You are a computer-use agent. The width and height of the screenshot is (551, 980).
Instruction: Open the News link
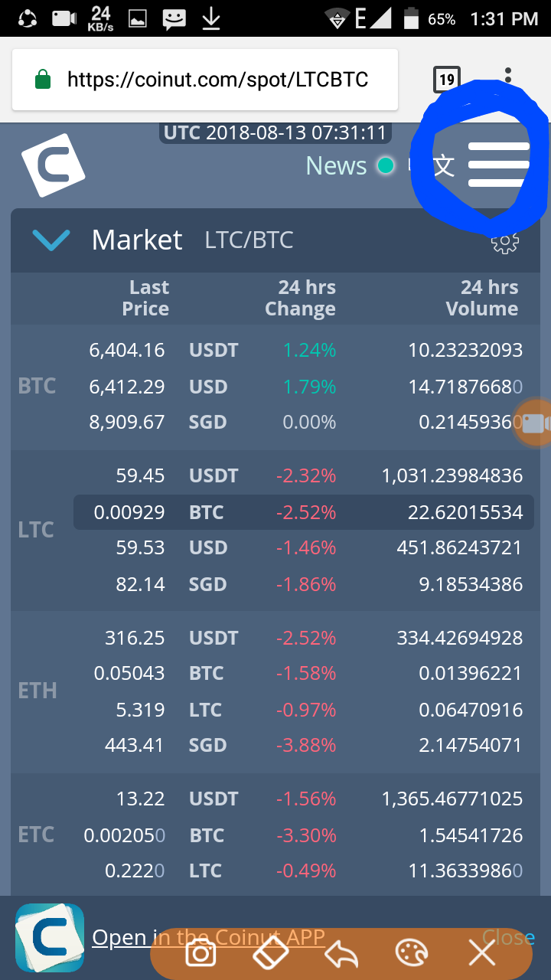(336, 165)
